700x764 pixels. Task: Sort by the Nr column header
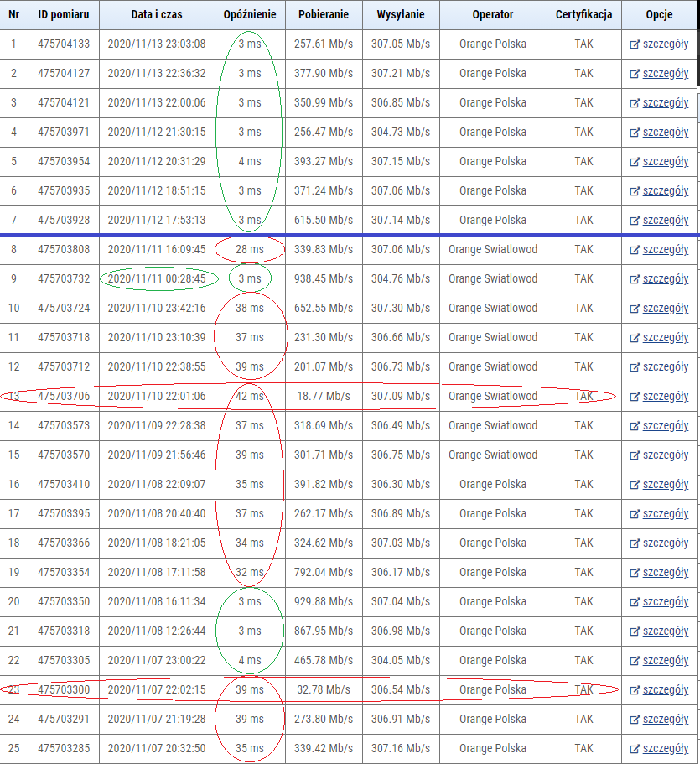click(14, 14)
